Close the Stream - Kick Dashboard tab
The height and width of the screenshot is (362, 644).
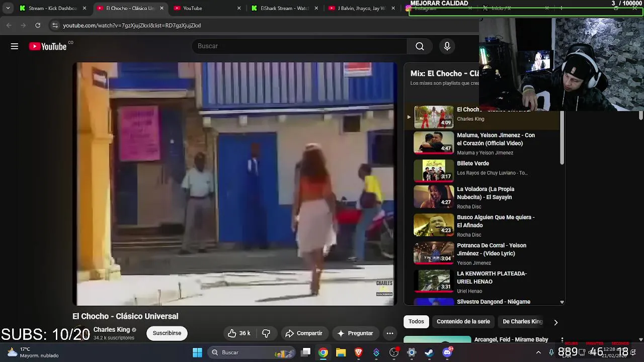(x=85, y=8)
